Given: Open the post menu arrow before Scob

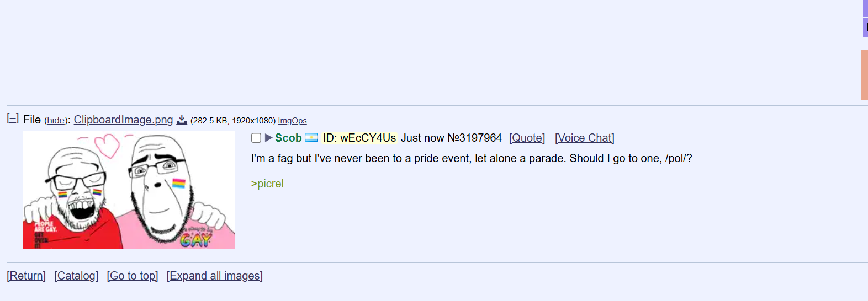Looking at the screenshot, I should pos(269,138).
